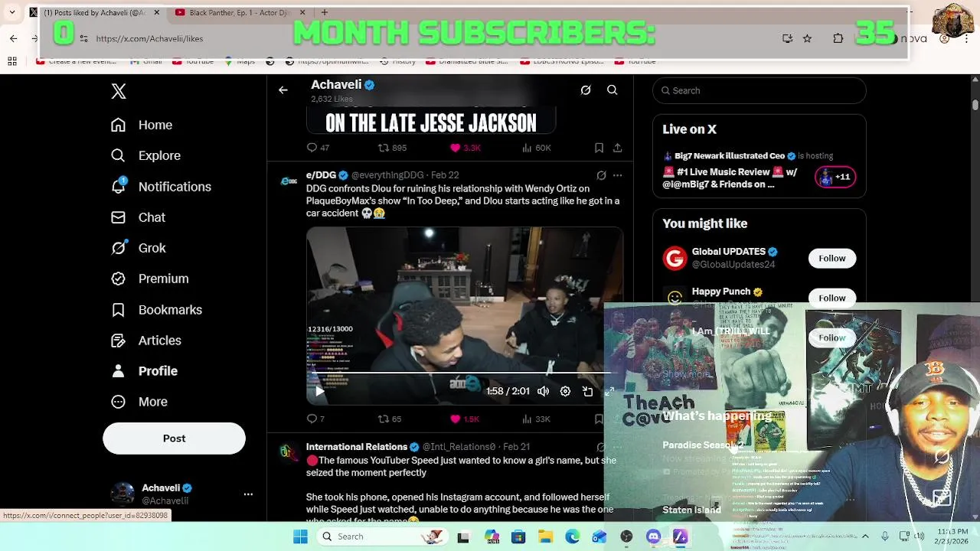Image resolution: width=980 pixels, height=551 pixels.
Task: Go to Profile in the sidebar
Action: [144, 371]
